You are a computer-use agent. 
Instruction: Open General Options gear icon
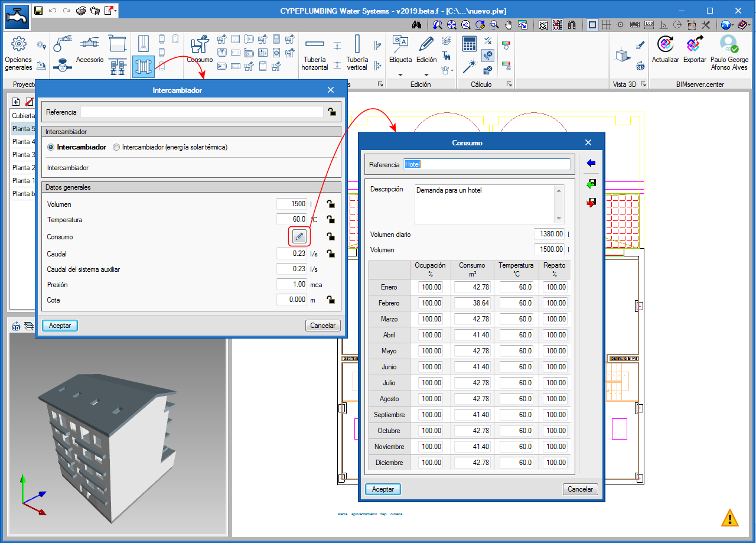coord(19,44)
